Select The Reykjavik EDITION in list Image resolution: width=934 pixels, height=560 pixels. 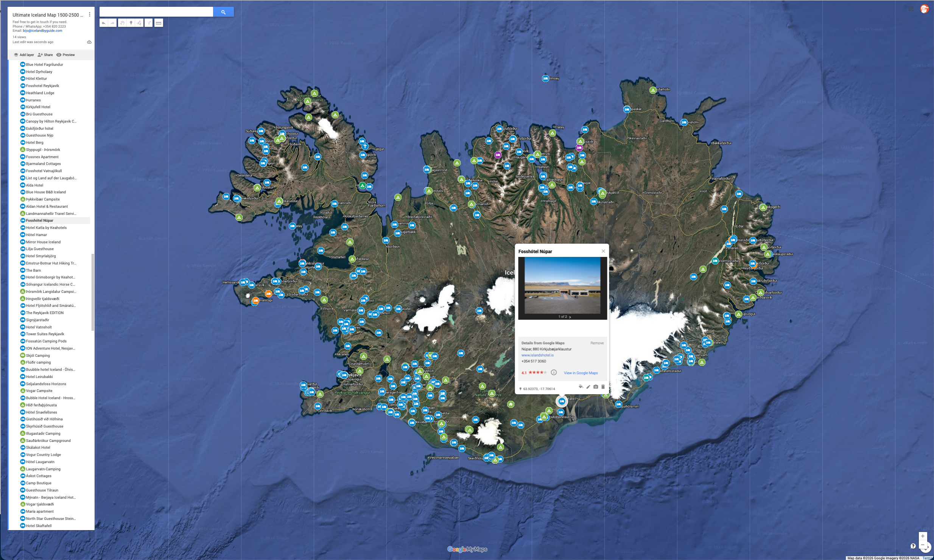45,313
